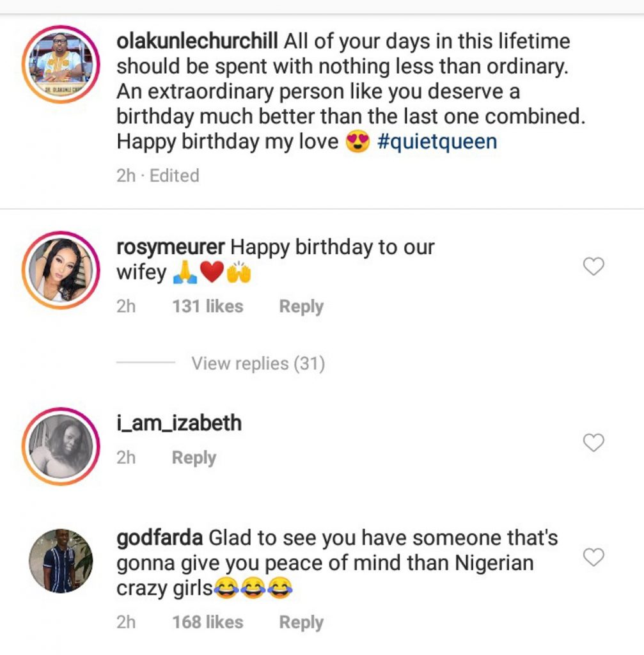
Task: Expand View replies (31) under rosymeurer
Action: point(258,364)
